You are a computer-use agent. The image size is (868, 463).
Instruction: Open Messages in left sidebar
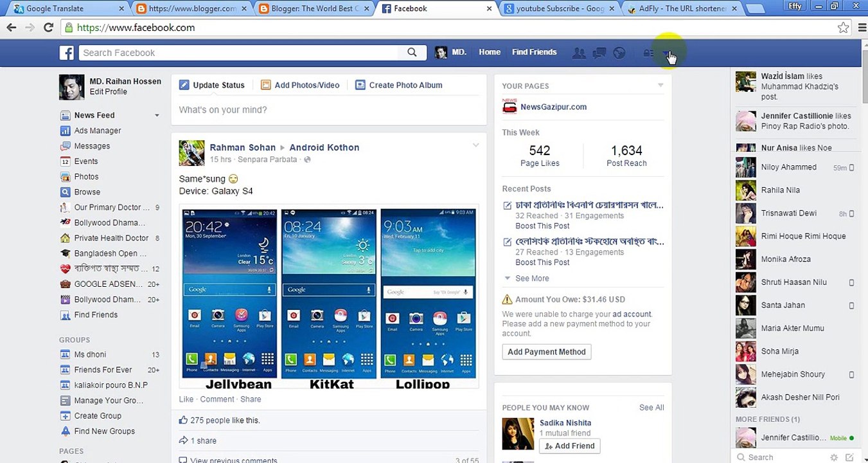(92, 146)
